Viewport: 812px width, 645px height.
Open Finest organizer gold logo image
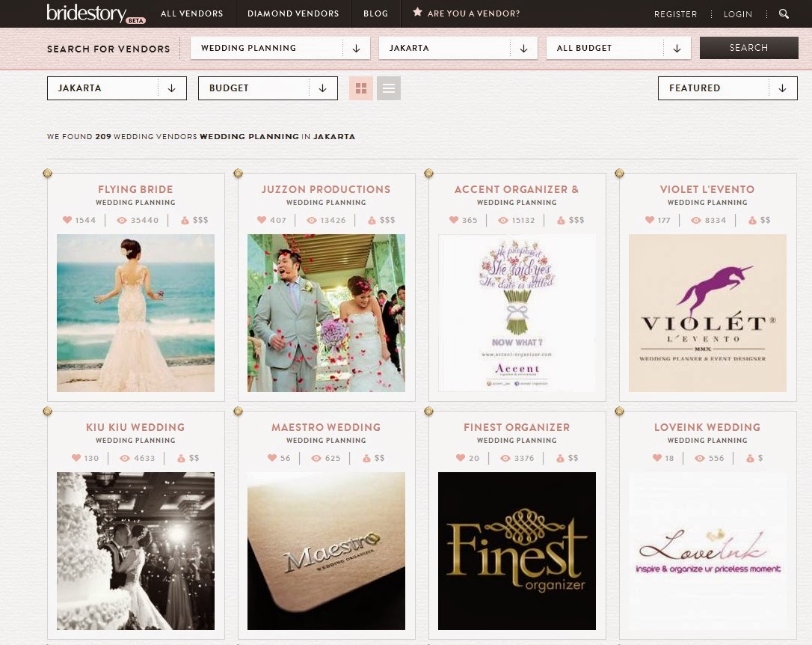coord(517,551)
